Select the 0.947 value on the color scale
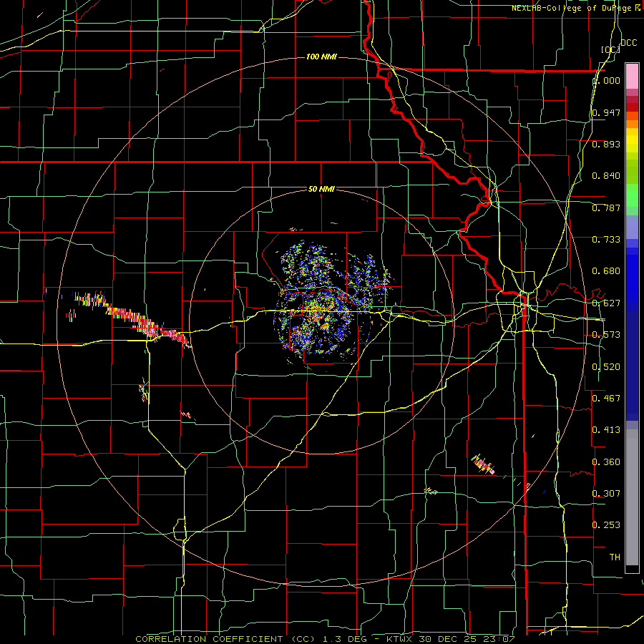The width and height of the screenshot is (644, 644). pos(606,112)
